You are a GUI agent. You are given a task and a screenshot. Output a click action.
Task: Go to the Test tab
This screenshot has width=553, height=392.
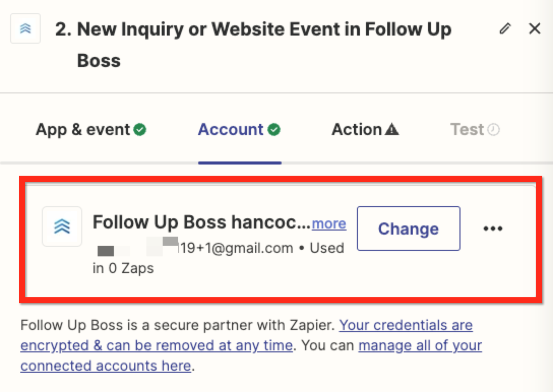[x=475, y=129]
